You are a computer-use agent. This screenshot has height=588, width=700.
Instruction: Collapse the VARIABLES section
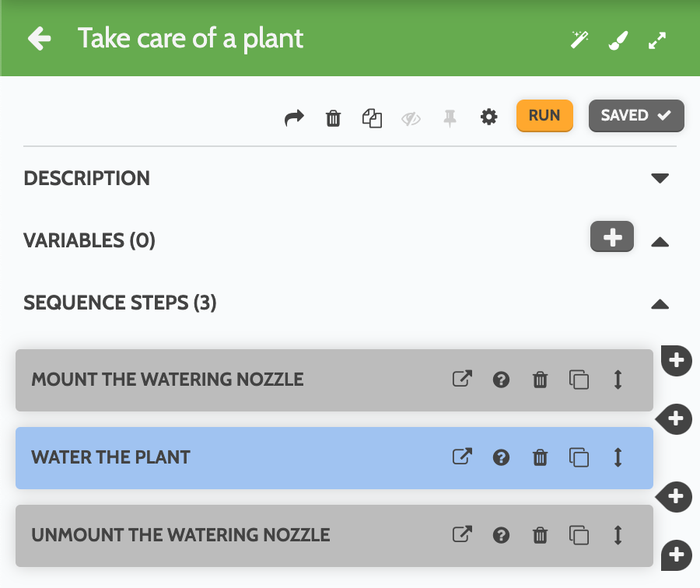click(660, 241)
